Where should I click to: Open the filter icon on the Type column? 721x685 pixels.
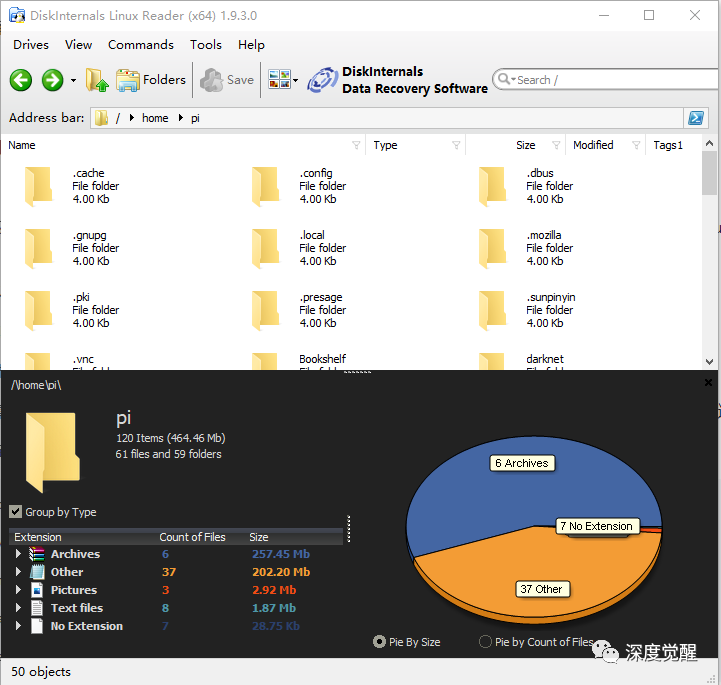[x=456, y=145]
